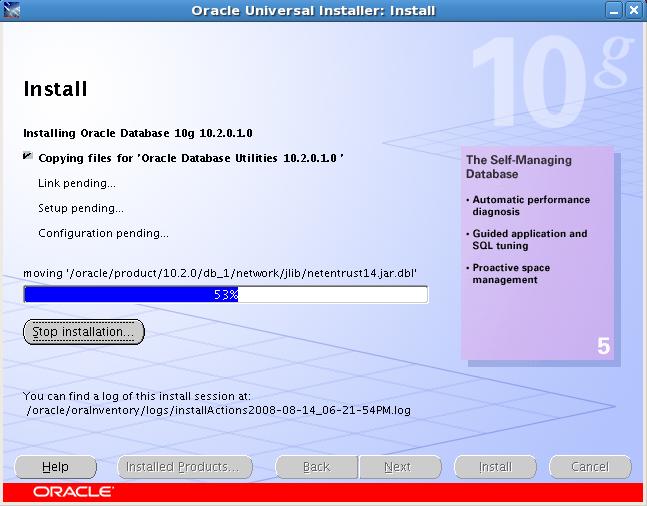647x506 pixels.
Task: Click the 'Setup pending...' status text
Action: [x=81, y=208]
